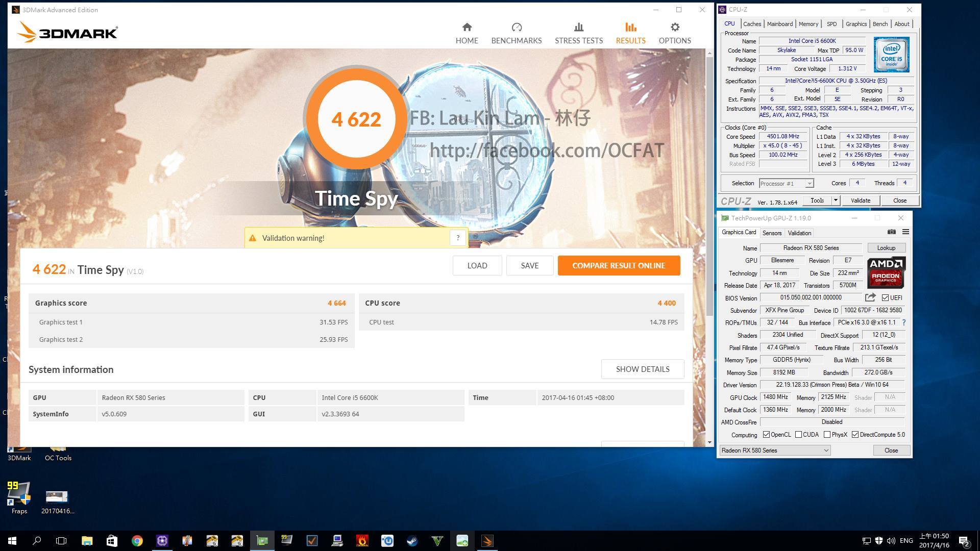Click ENG language indicator in tray
This screenshot has width=980, height=551.
(x=906, y=541)
